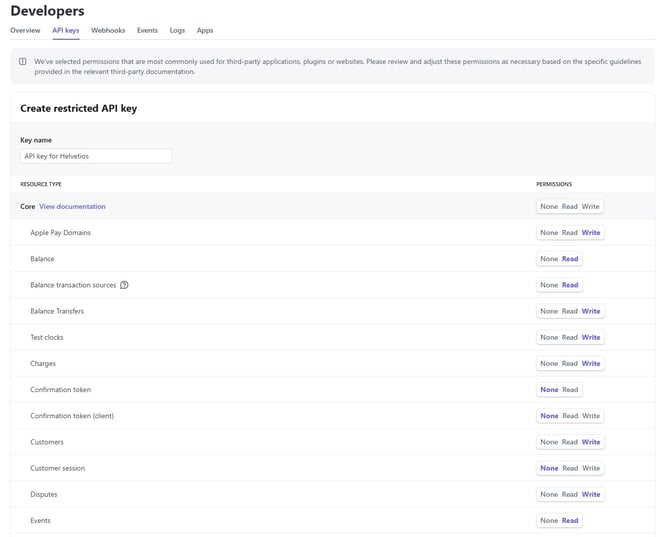Set Disputes permission to None

point(549,494)
